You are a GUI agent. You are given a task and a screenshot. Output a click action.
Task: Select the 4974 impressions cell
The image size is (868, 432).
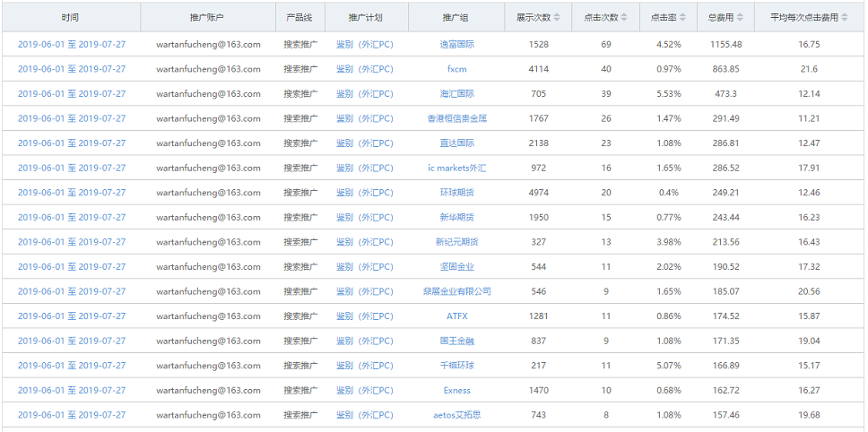tap(538, 193)
